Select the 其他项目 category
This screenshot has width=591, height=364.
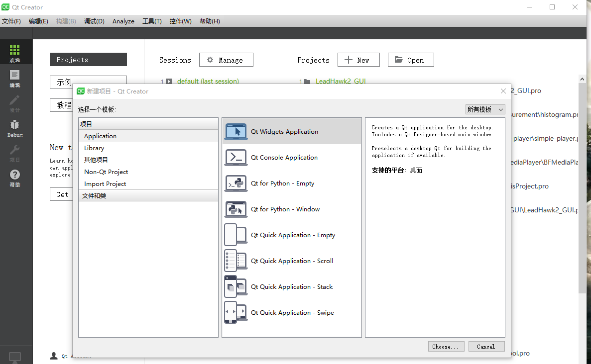click(148, 160)
